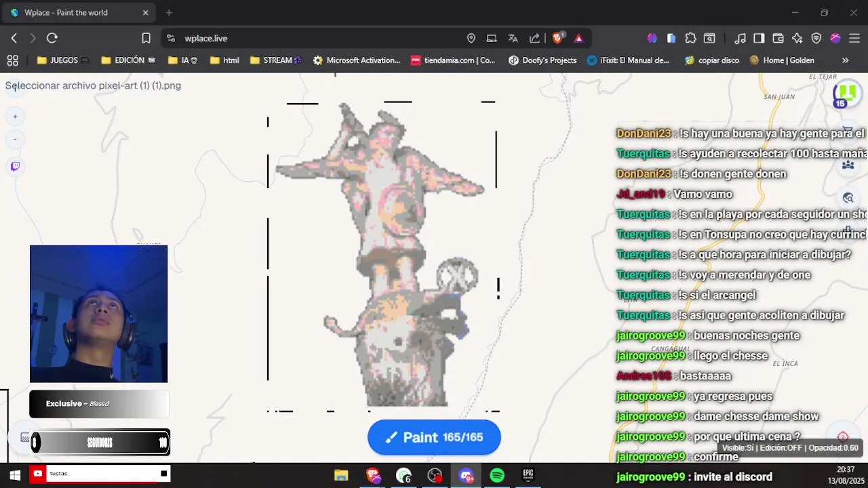Reload the wplace.live page

pos(52,39)
